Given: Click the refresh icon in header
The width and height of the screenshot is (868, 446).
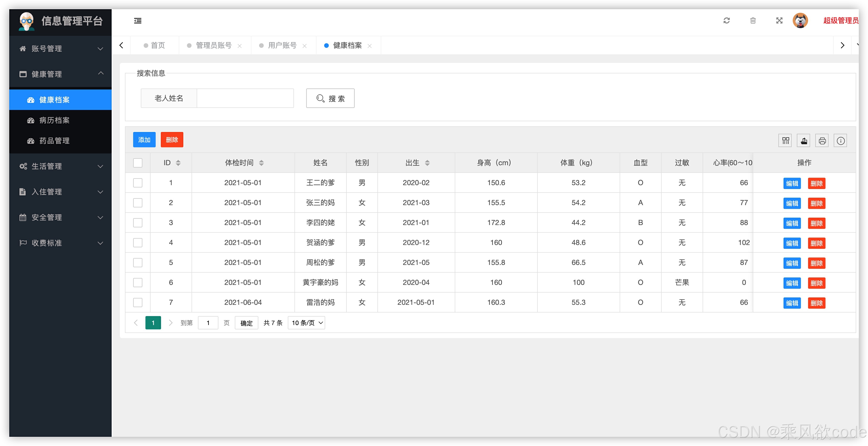Looking at the screenshot, I should click(x=726, y=21).
